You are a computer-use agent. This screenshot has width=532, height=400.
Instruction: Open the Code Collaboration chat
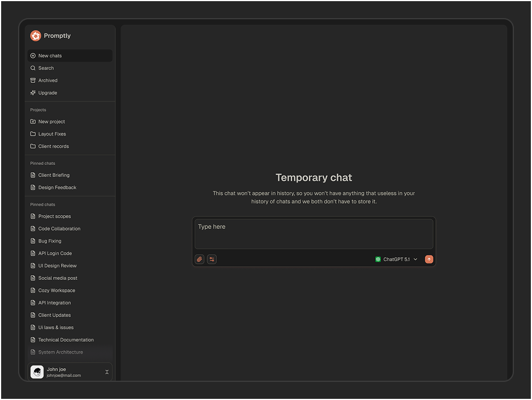click(70, 228)
